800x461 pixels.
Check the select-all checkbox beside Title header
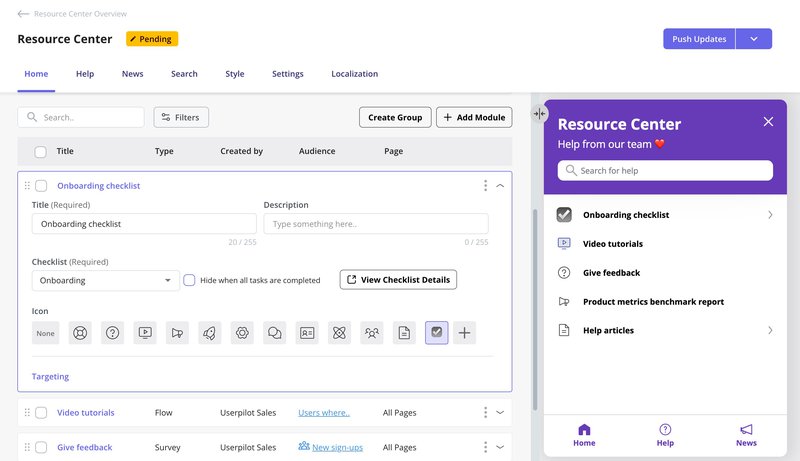(41, 152)
